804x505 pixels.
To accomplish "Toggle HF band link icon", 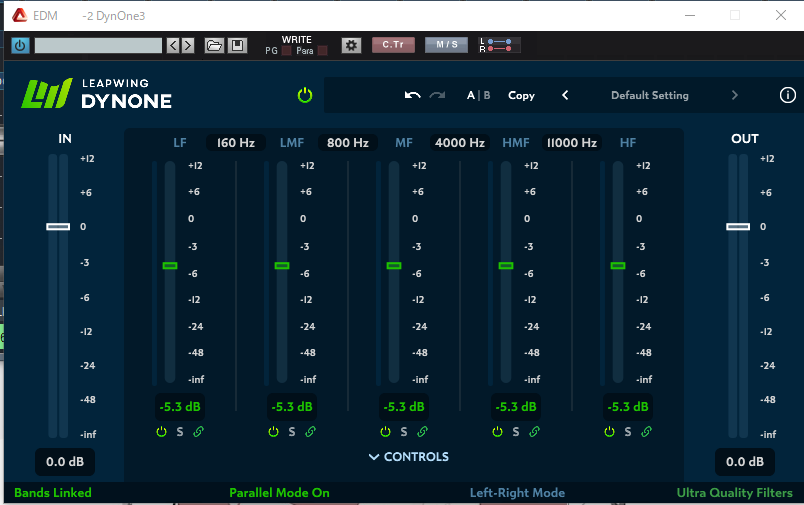I will pyautogui.click(x=646, y=432).
